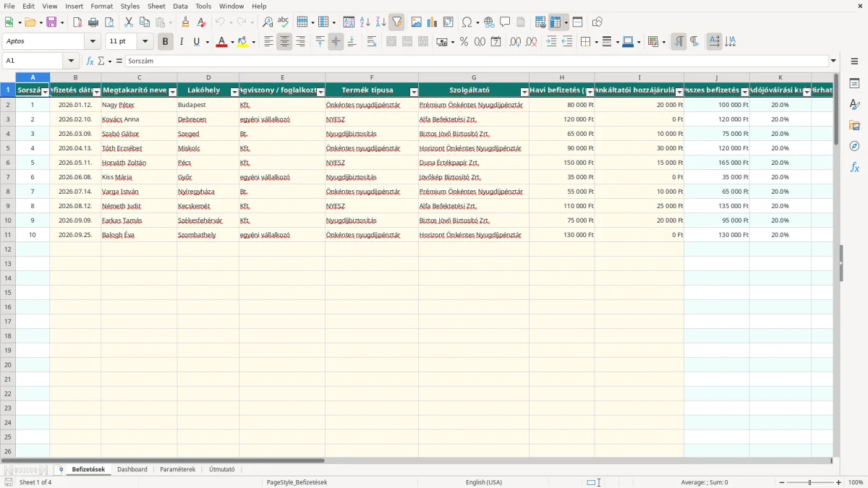The image size is (868, 488).
Task: Open the sidebar Styles panel icon
Action: 854,105
